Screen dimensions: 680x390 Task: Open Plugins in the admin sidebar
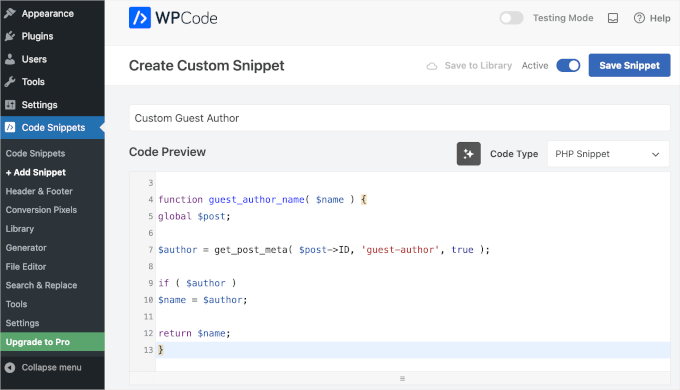coord(37,36)
